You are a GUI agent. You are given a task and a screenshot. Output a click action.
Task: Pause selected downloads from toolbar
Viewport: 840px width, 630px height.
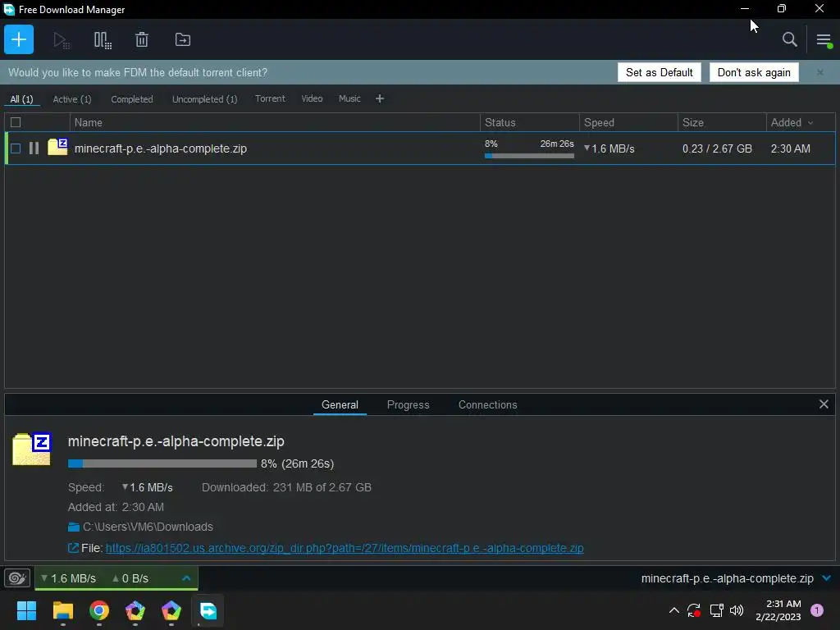point(103,39)
